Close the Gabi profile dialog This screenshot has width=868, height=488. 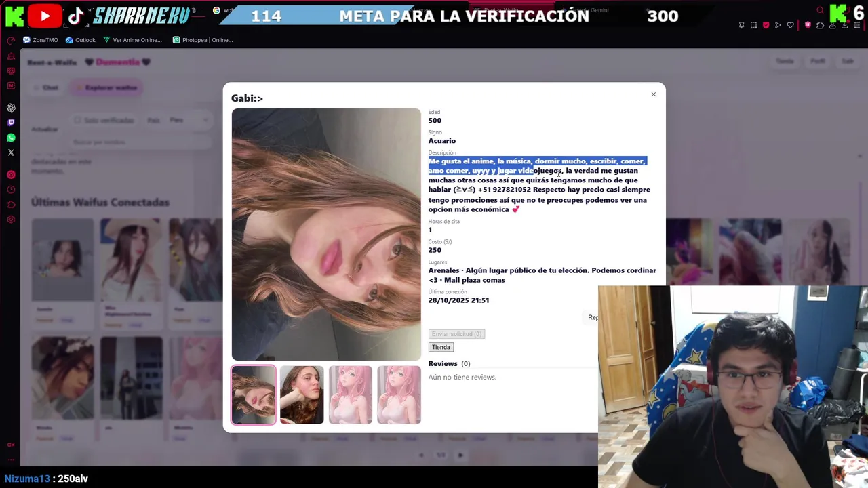pos(654,94)
